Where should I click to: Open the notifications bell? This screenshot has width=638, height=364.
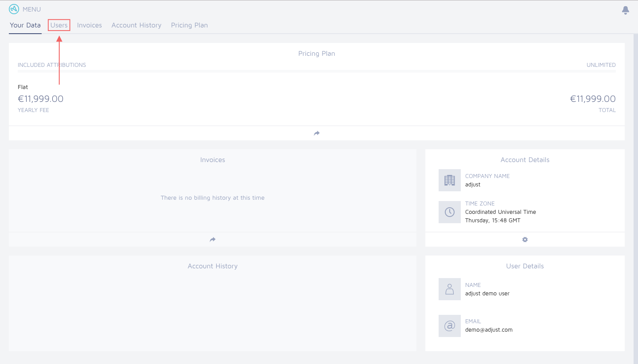625,9
